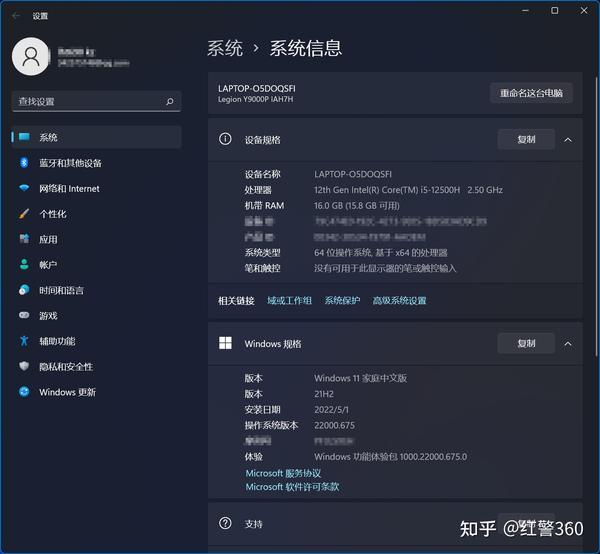This screenshot has height=554, width=600.
Task: Click the version value 21H2
Action: point(324,394)
